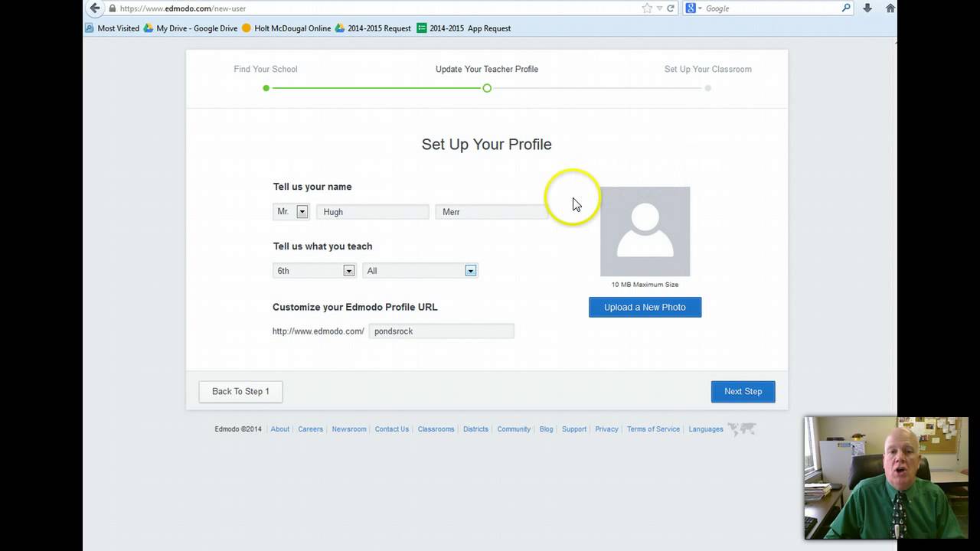The height and width of the screenshot is (551, 980).
Task: Open Holt McDougal Online bookmark
Action: [x=286, y=28]
